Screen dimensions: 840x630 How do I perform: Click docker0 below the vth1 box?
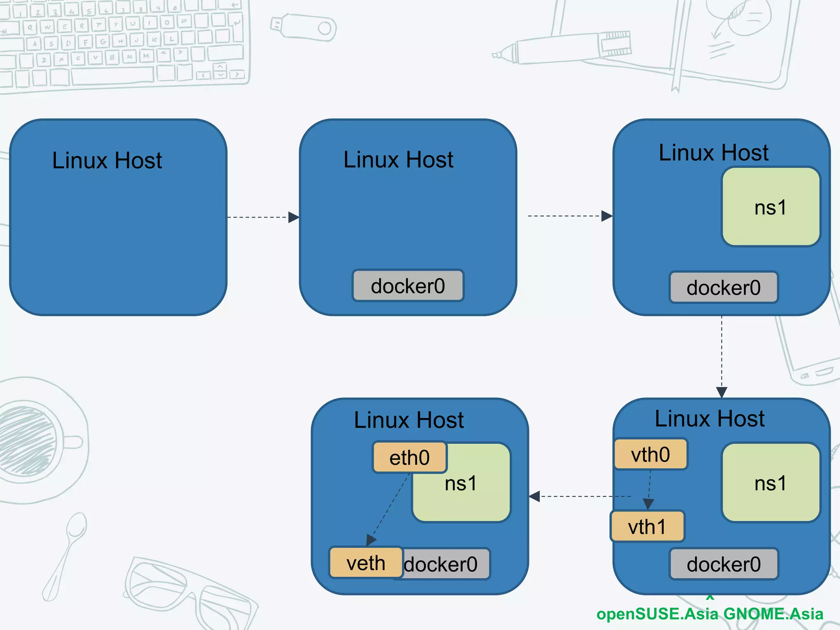point(724,564)
